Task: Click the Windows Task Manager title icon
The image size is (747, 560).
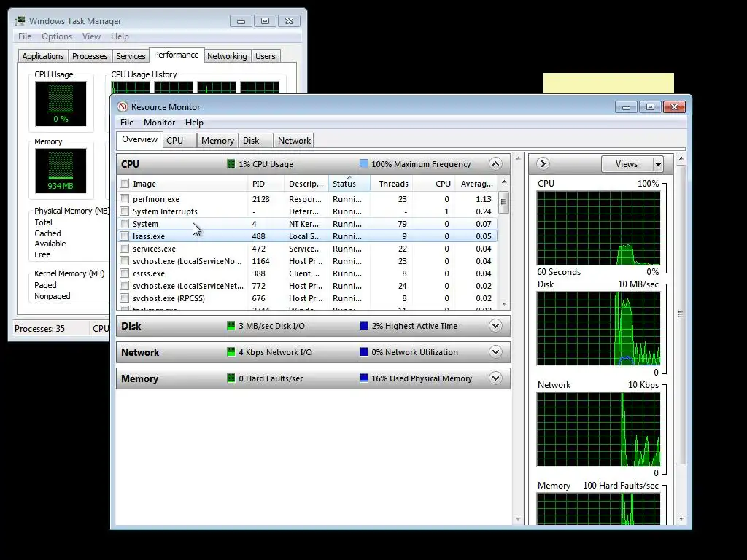Action: 20,21
